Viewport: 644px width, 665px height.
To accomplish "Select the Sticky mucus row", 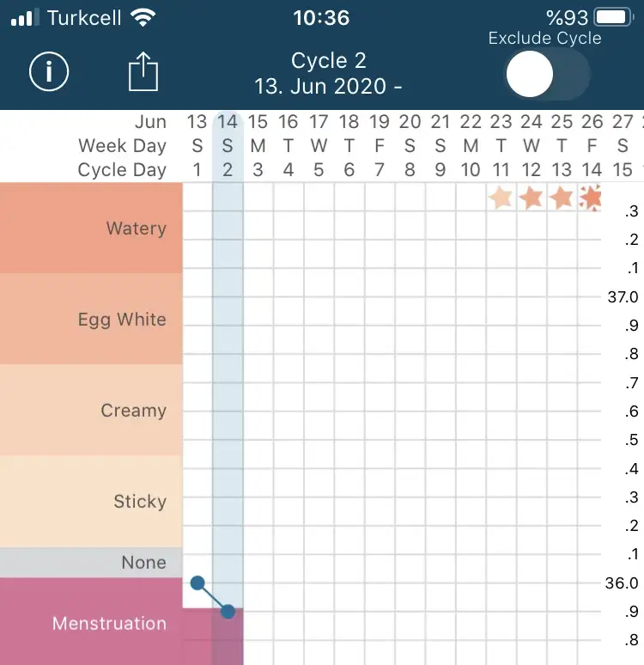I will point(92,502).
